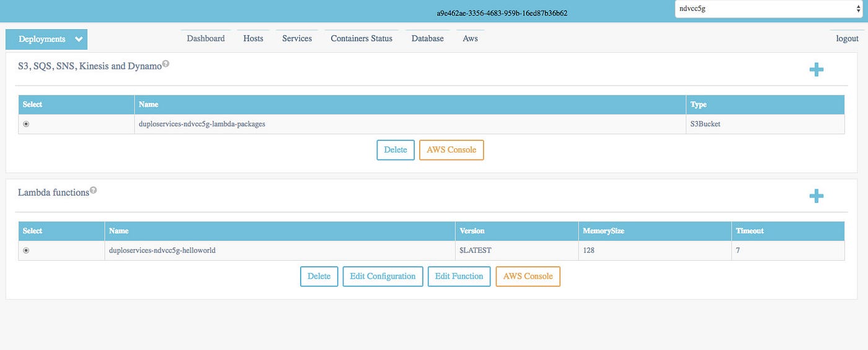Select the duploservices-ndvcc5g-helloworld radio button
868x350 pixels.
[26, 251]
